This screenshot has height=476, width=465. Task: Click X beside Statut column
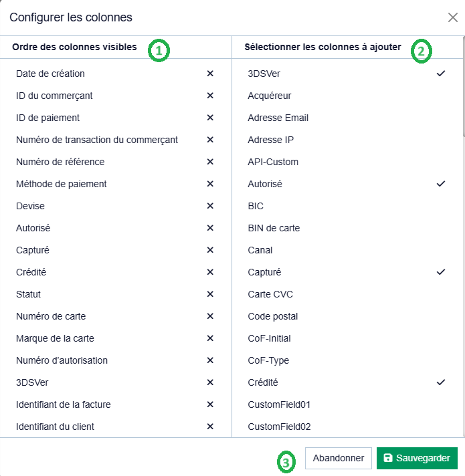point(210,294)
